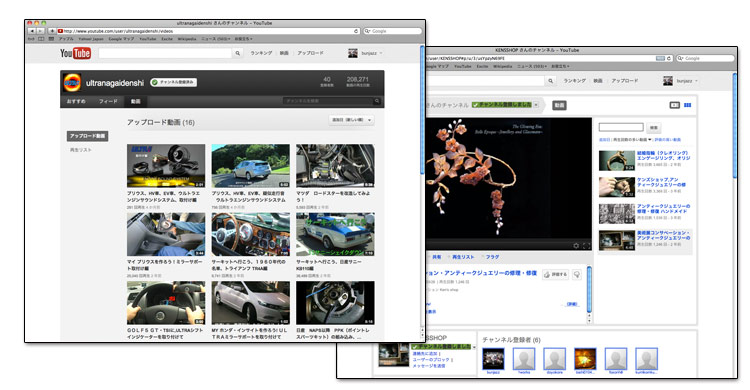The height and width of the screenshot is (390, 750).
Task: Toggle subscribed checkmark button for ultranagaidenshi
Action: pos(173,82)
